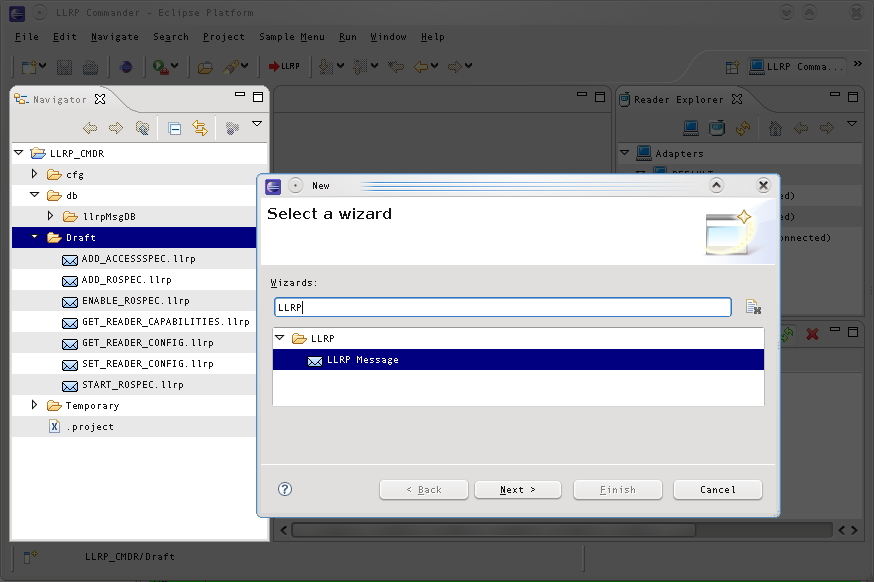Click the Print icon in main toolbar
This screenshot has height=582, width=874.
[x=90, y=67]
